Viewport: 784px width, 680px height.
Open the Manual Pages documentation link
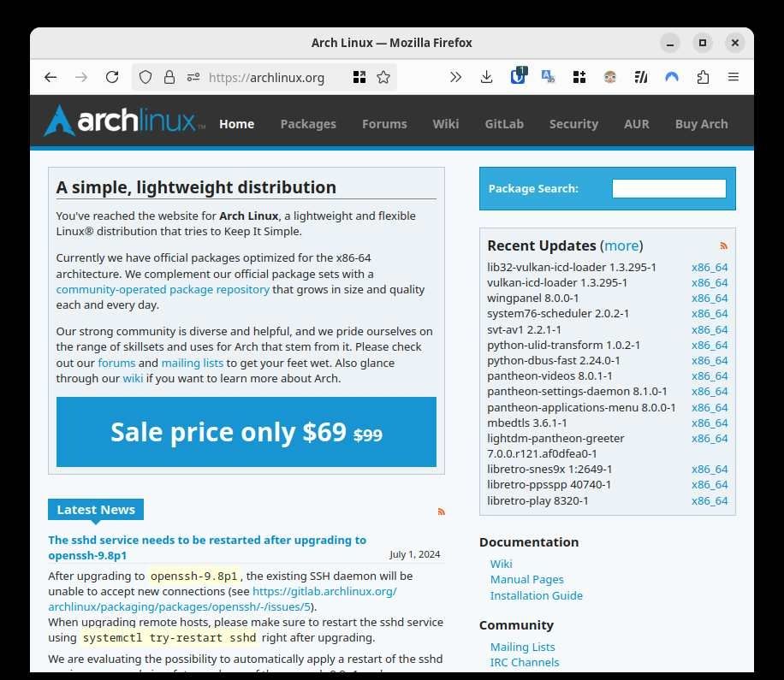[x=526, y=580]
